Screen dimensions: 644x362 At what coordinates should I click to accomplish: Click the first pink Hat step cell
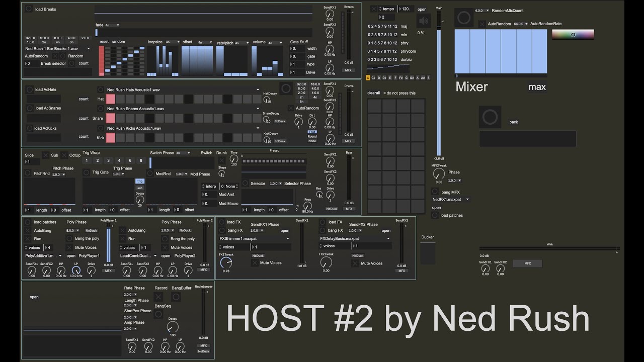(111, 99)
